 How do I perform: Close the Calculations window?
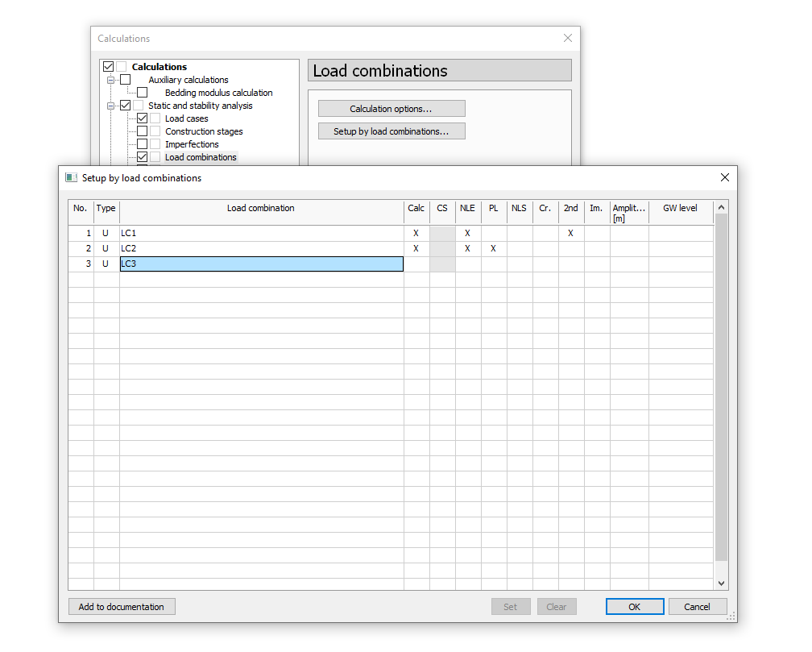click(568, 38)
